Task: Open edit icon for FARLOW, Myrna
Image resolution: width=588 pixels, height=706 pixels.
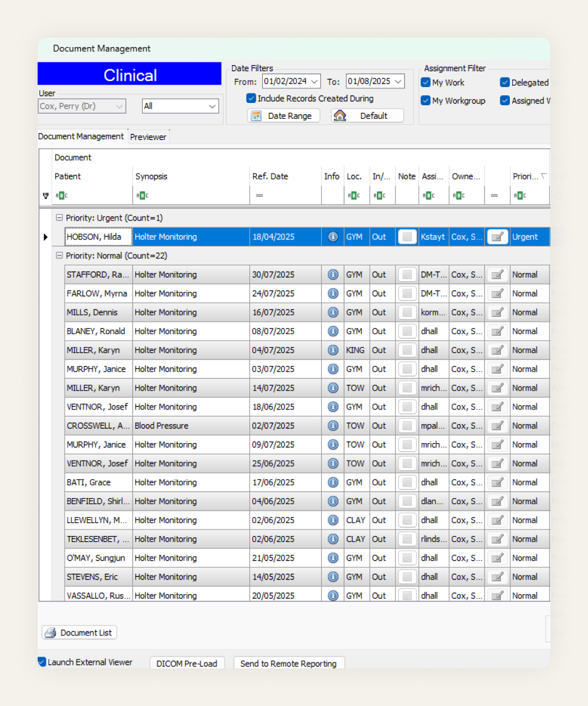Action: tap(497, 294)
